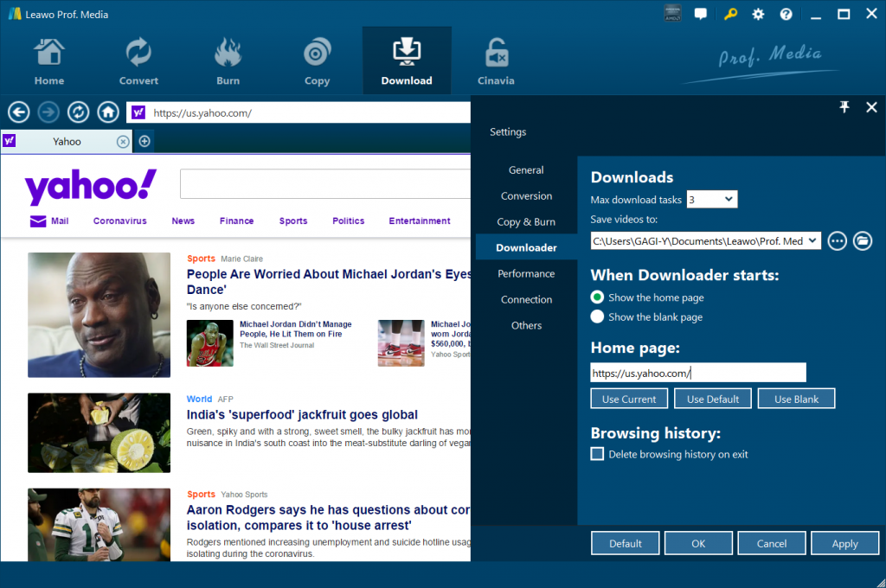The width and height of the screenshot is (886, 588).
Task: Open the Home module
Action: click(49, 61)
